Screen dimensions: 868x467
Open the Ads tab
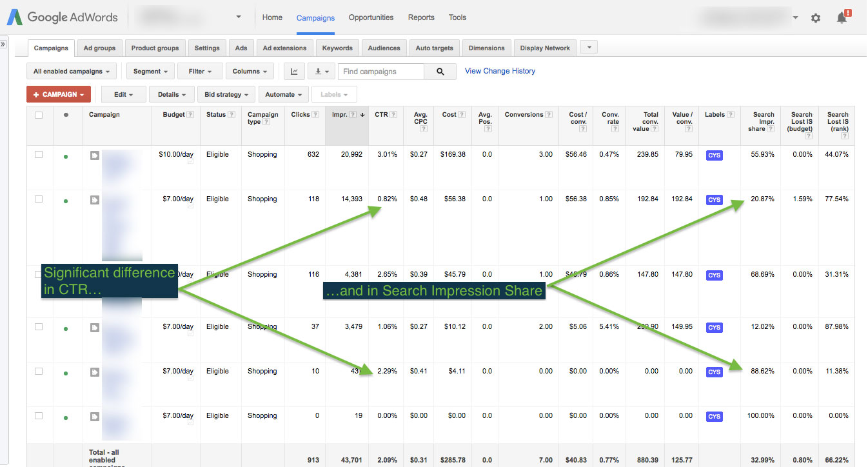click(x=241, y=48)
